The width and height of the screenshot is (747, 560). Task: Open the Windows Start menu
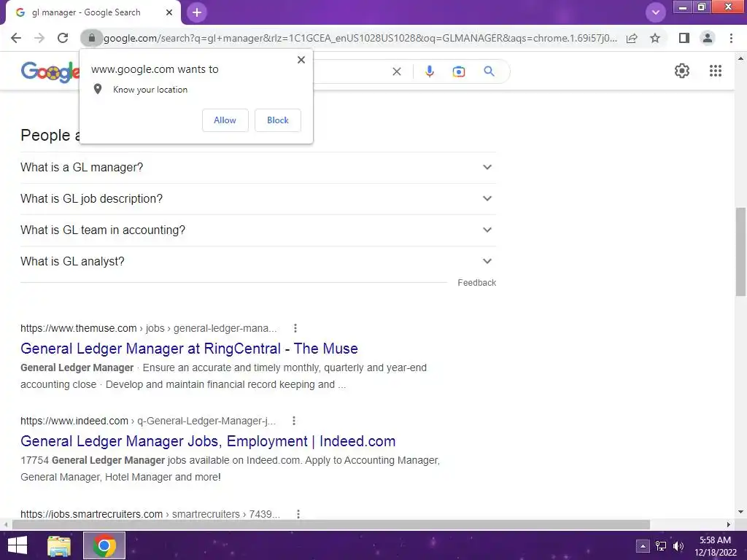pyautogui.click(x=18, y=545)
